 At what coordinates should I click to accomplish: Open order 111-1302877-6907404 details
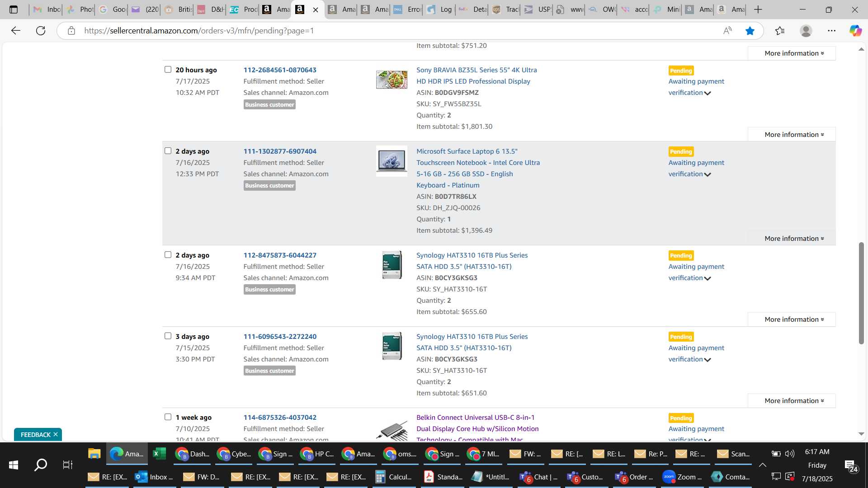(280, 151)
